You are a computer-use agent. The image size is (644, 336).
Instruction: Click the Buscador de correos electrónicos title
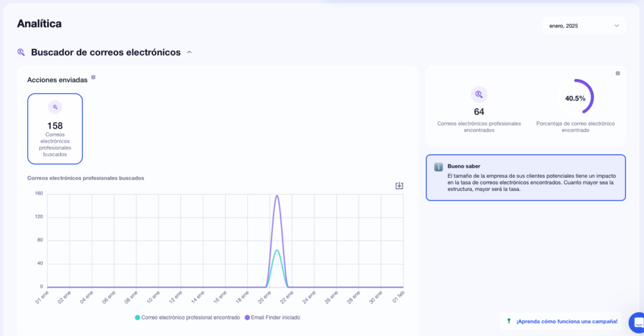(106, 53)
